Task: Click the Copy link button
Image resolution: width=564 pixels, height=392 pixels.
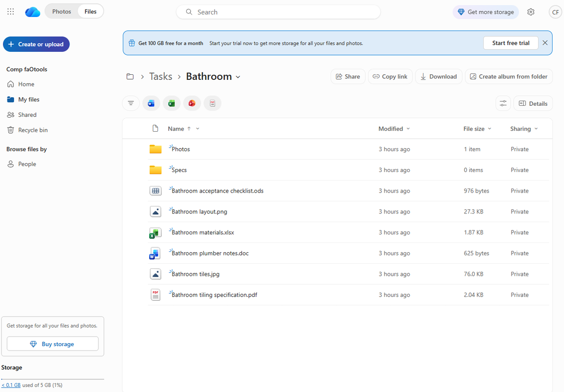Action: 390,76
